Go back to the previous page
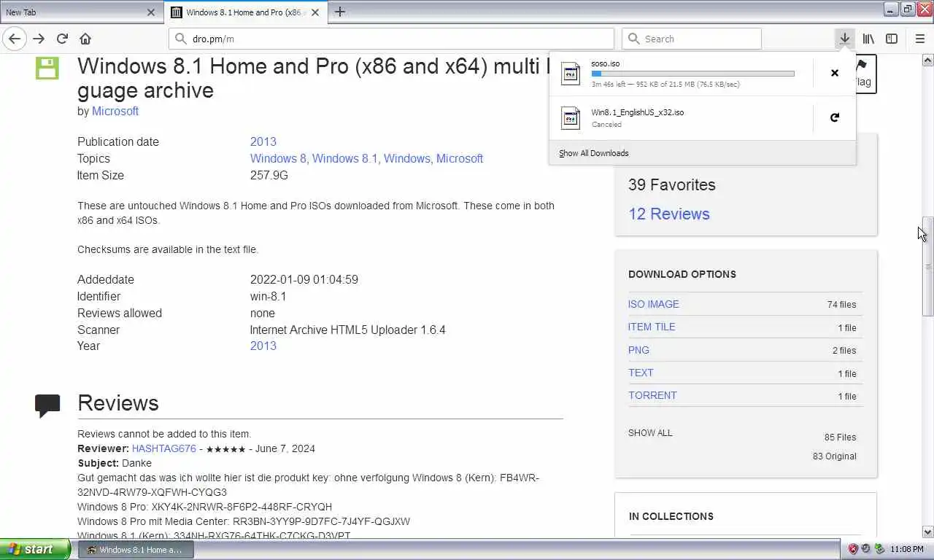Viewport: 934px width, 560px height. pos(15,39)
